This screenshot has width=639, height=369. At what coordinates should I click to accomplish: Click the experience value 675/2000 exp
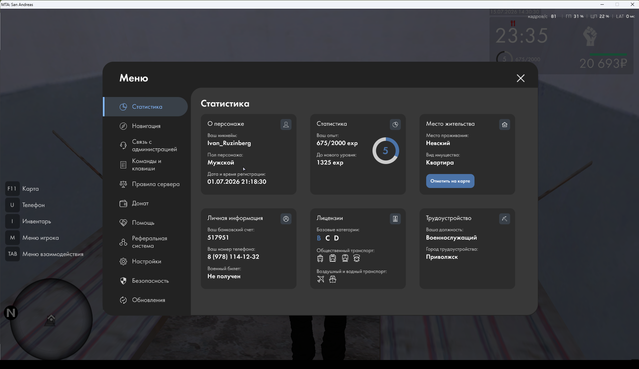click(337, 143)
